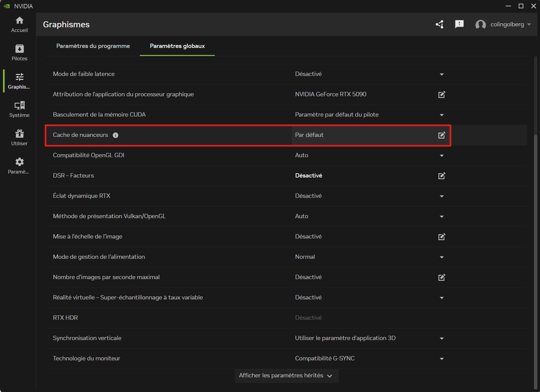The image size is (540, 392).
Task: Expand Afficher les paramètres hérités
Action: [286, 376]
